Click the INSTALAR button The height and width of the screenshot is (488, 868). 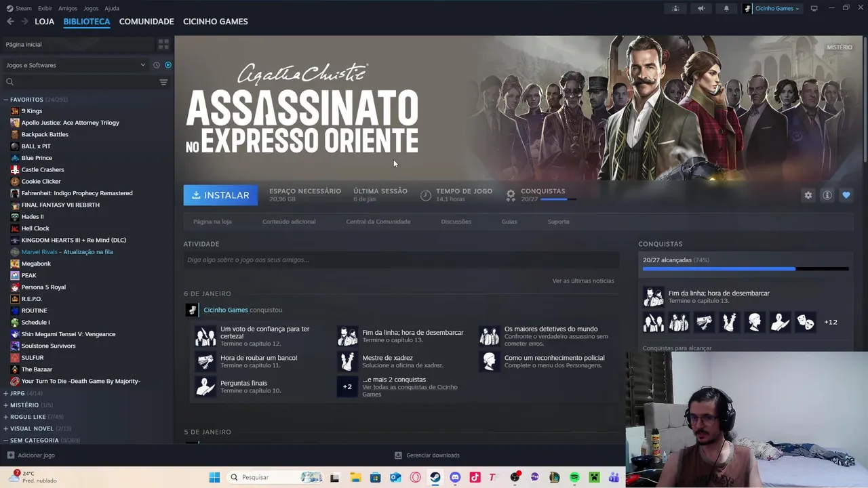(x=220, y=195)
